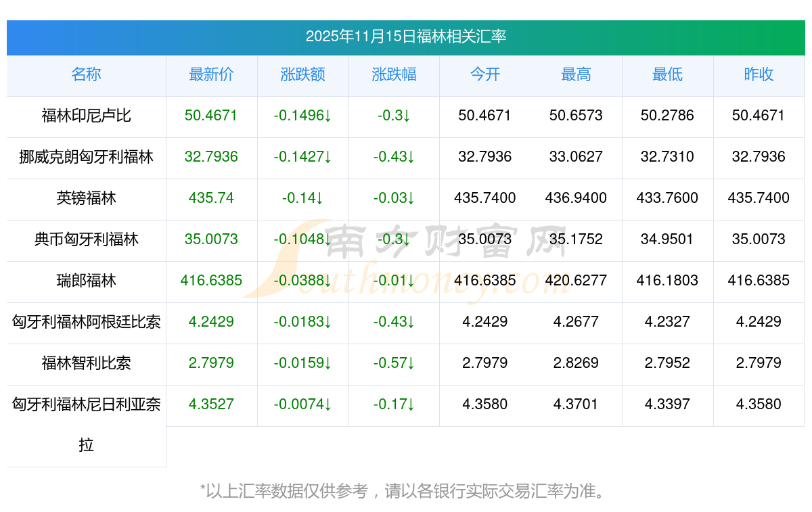The image size is (812, 512).
Task: Click the green latest price 435.74
Action: (x=211, y=198)
